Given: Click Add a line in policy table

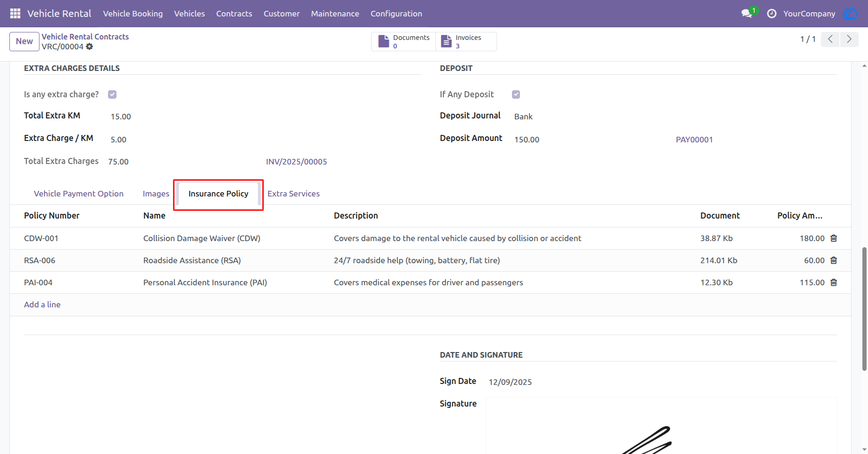Looking at the screenshot, I should 42,305.
